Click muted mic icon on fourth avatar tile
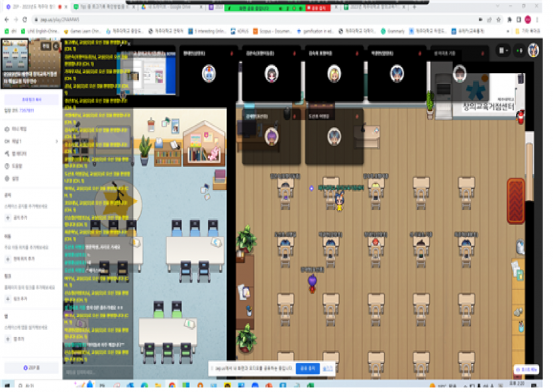The image size is (553, 392). 420,53
